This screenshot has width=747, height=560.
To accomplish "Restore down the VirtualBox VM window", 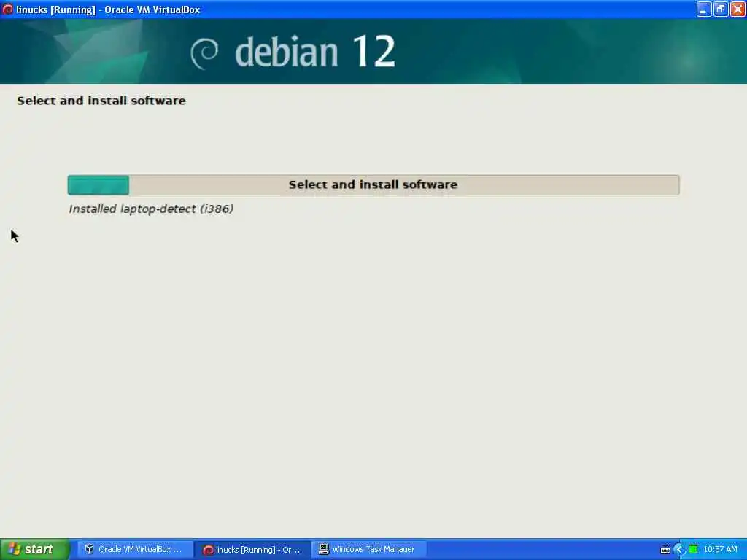I will 720,9.
